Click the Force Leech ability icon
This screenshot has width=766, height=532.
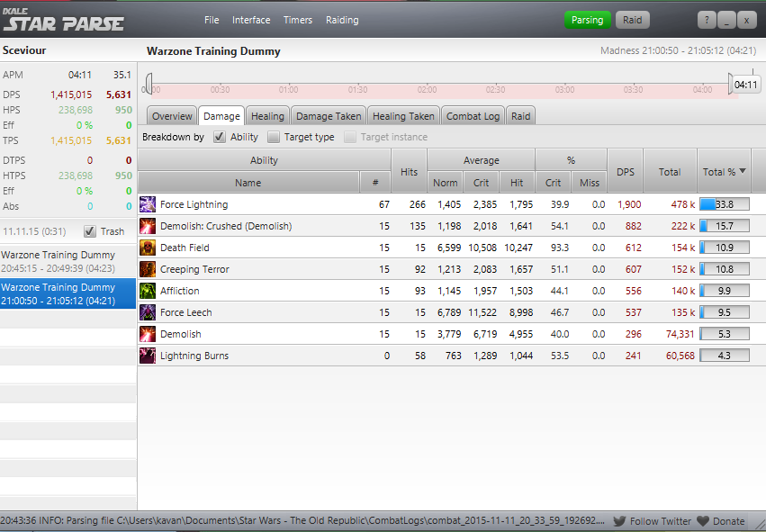click(x=148, y=312)
